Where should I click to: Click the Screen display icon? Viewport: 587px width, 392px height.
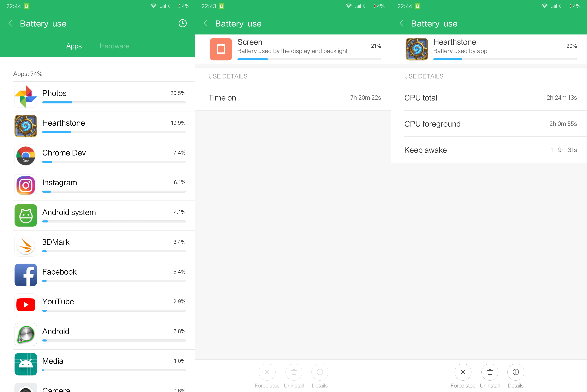221,49
